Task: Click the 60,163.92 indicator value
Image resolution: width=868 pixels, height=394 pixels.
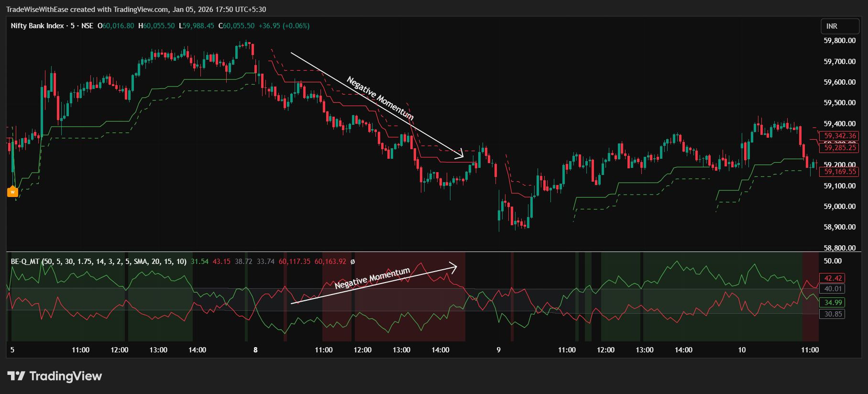Action: click(330, 262)
